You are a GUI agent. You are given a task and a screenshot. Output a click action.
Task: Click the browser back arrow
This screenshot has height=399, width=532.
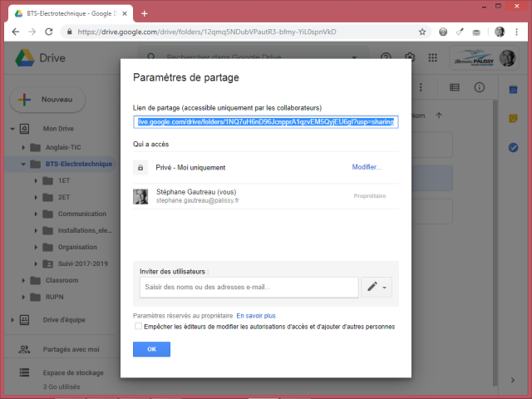click(16, 32)
